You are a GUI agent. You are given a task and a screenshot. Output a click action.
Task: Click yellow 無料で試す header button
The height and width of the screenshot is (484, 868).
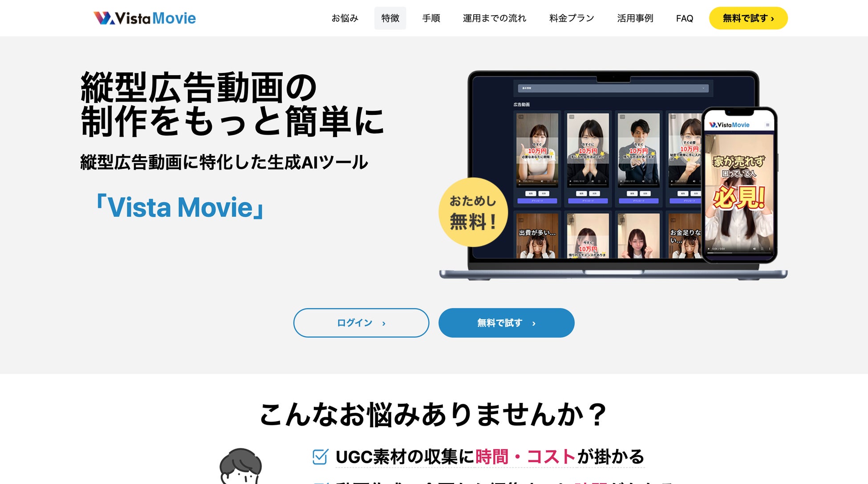coord(748,18)
